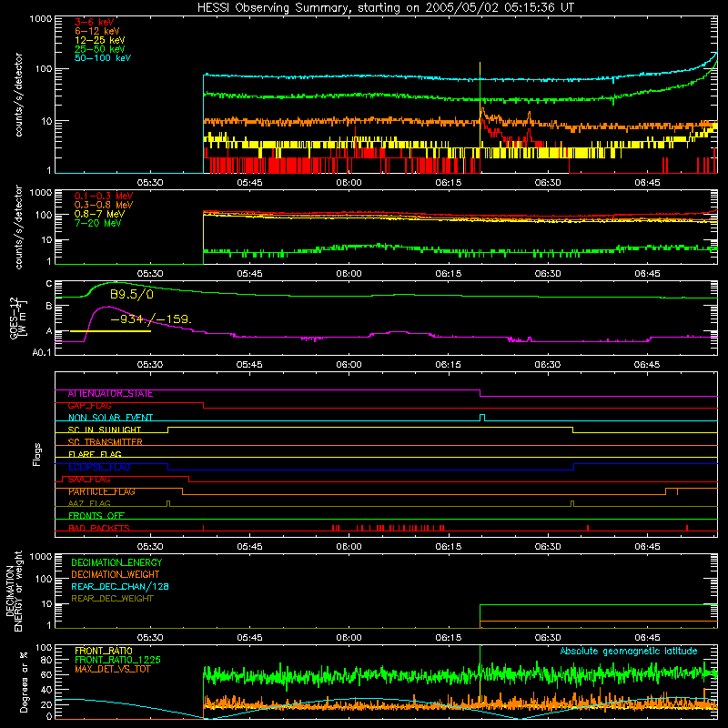The height and width of the screenshot is (728, 728).
Task: Click the BAD_PACKETS flag label
Action: (99, 528)
